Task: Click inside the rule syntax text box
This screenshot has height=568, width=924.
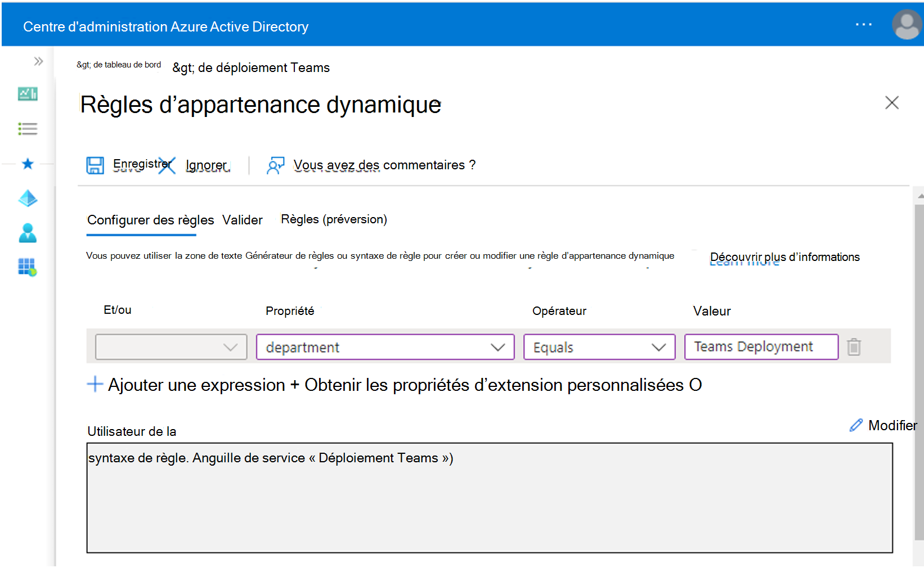Action: pyautogui.click(x=490, y=498)
